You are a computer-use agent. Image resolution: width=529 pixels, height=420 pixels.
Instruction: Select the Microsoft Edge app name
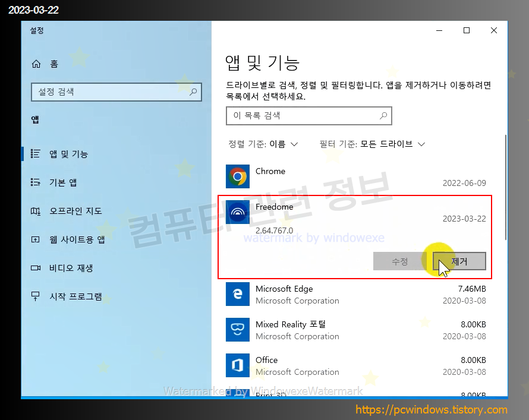click(x=284, y=289)
